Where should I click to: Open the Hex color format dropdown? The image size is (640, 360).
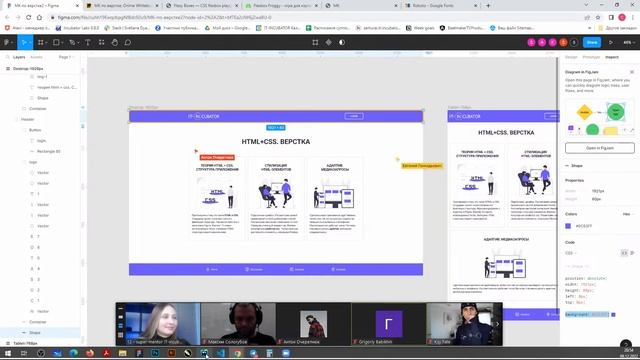[628, 214]
